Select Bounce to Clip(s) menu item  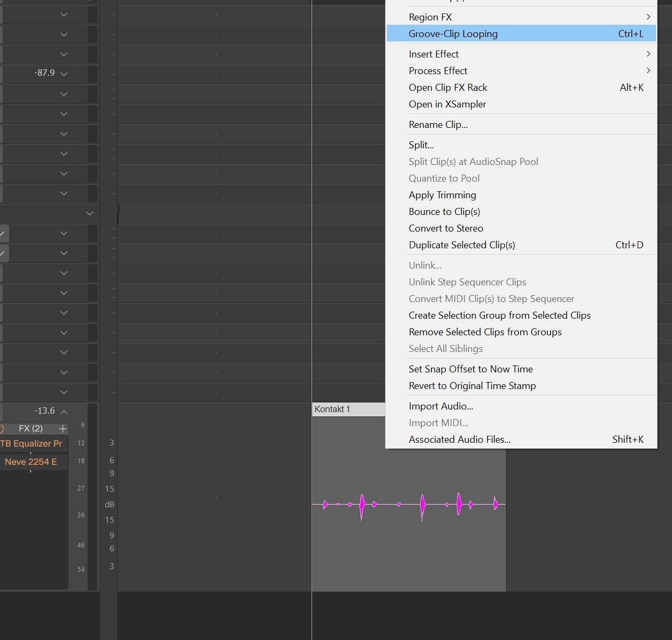pyautogui.click(x=444, y=212)
